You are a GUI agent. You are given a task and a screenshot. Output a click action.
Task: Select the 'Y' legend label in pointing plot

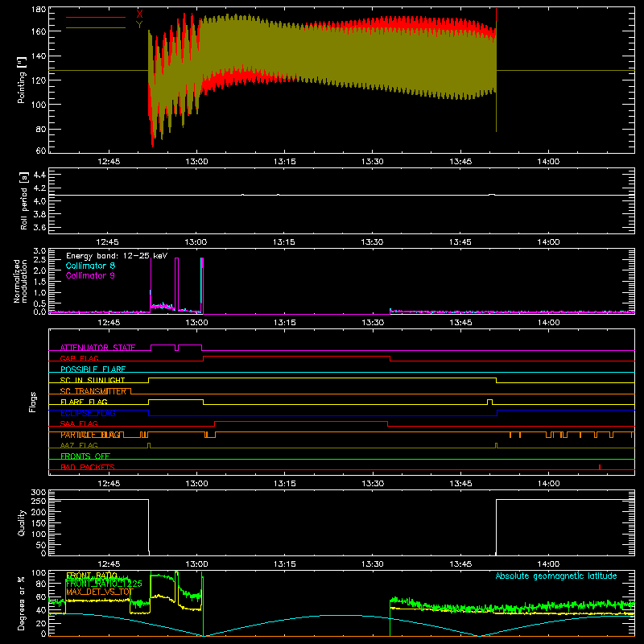139,25
